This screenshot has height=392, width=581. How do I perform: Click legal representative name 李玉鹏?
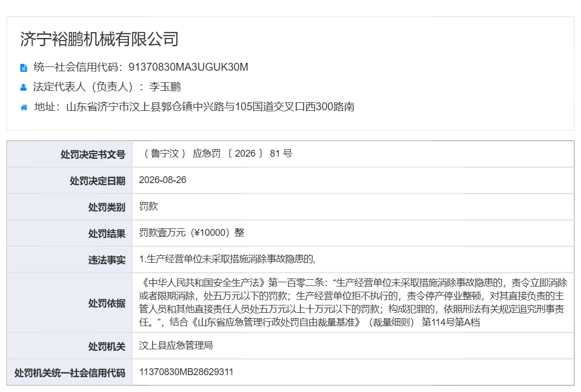(x=165, y=87)
